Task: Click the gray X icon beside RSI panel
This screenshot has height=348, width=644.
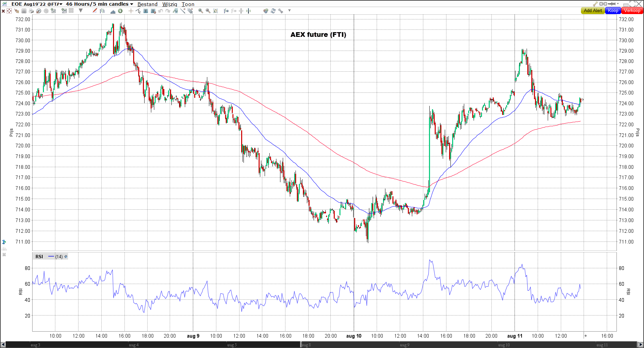Action: pos(4,255)
